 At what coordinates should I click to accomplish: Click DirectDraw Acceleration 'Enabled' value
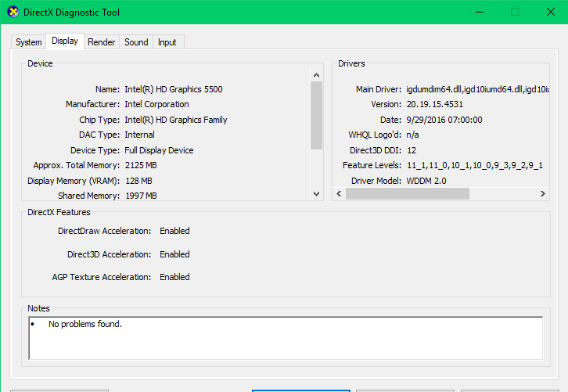pos(174,231)
